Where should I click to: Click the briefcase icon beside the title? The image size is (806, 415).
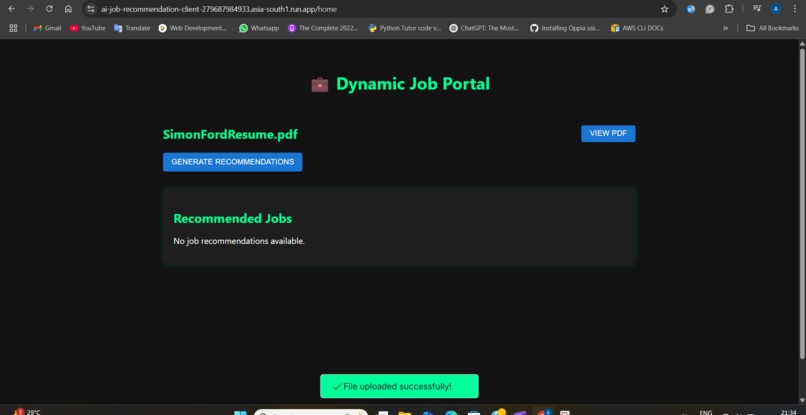(x=320, y=84)
